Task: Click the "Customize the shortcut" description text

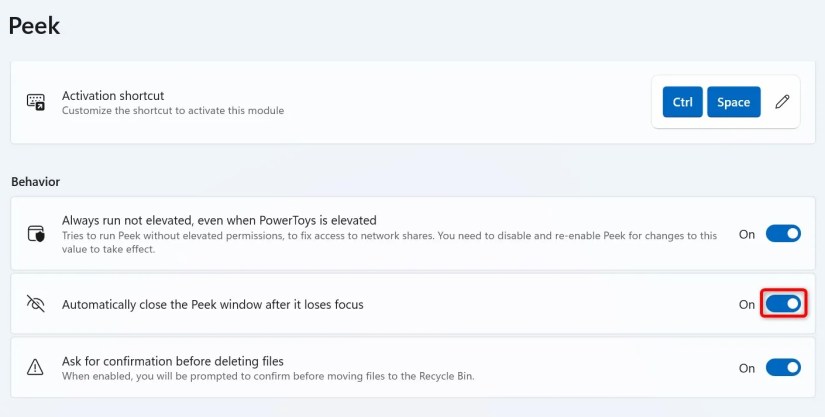Action: tap(172, 111)
